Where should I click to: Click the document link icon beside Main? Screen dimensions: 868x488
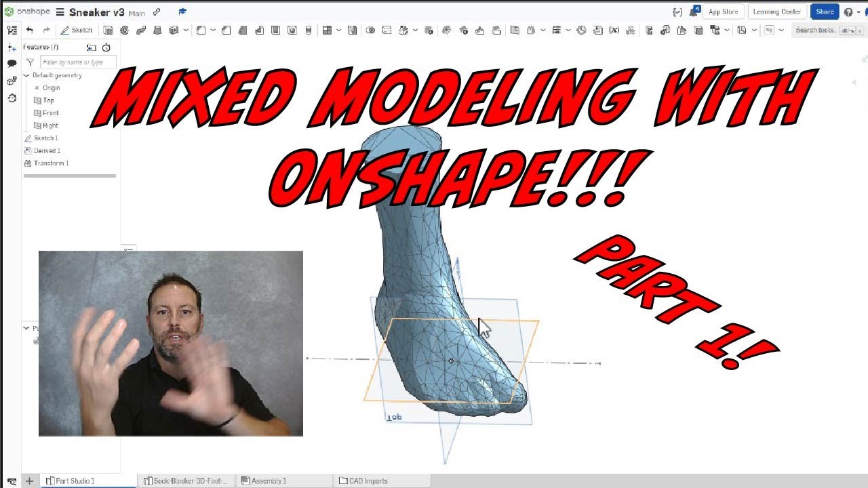tap(157, 12)
